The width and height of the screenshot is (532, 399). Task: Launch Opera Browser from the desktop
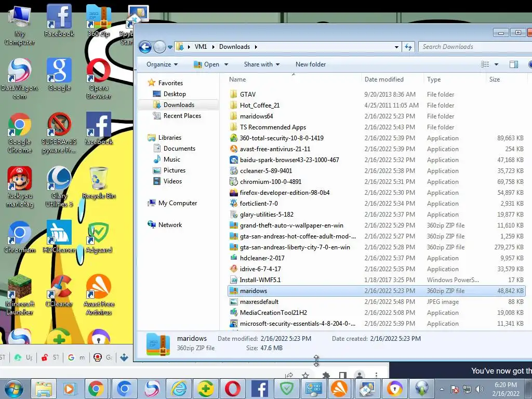pos(98,79)
